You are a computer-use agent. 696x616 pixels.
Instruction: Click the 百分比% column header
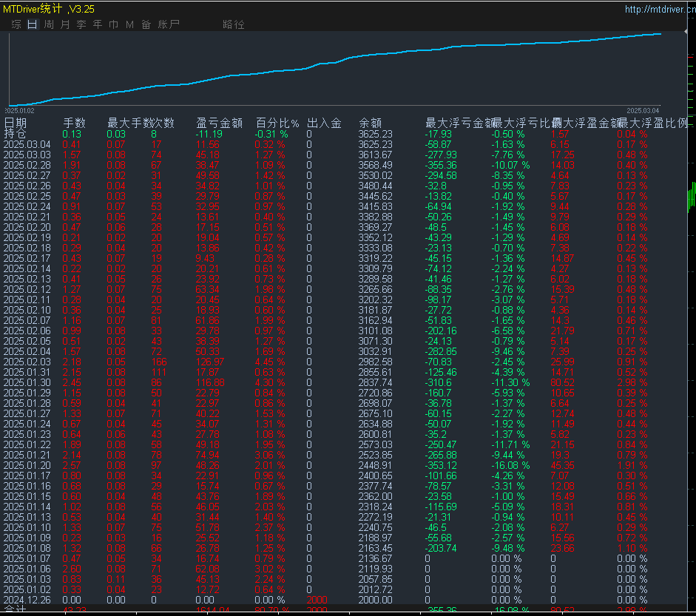277,123
